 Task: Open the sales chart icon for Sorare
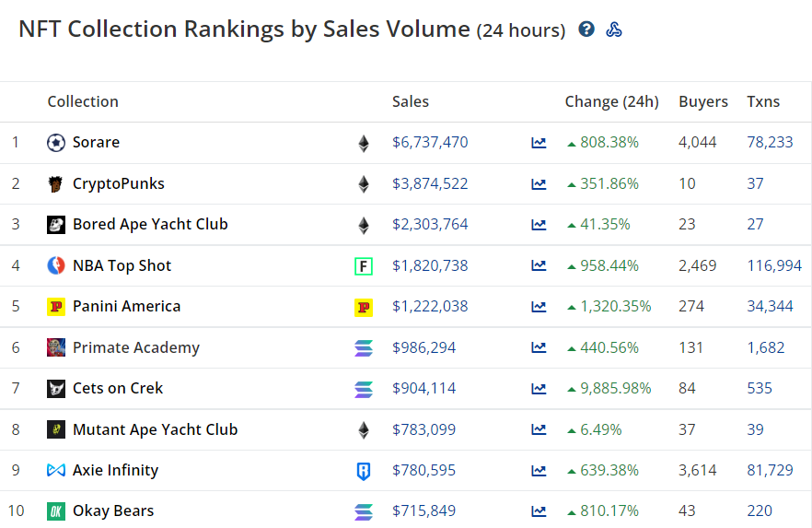tap(539, 143)
